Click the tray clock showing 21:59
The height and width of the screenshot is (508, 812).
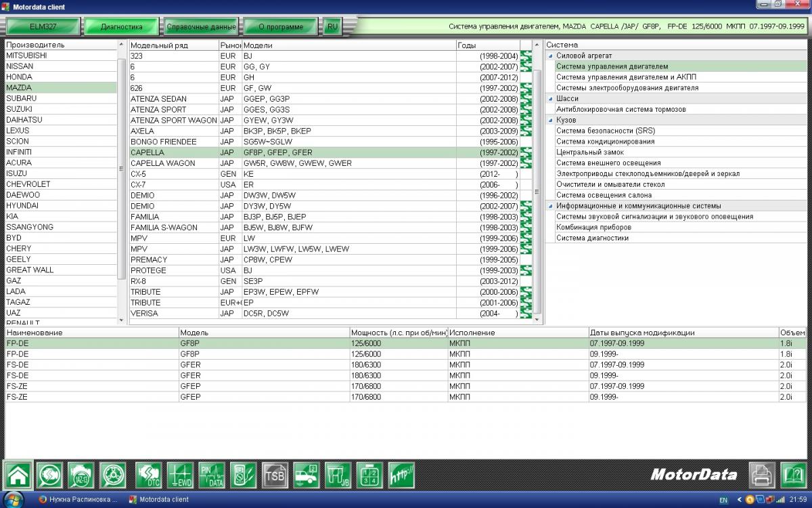click(x=798, y=500)
